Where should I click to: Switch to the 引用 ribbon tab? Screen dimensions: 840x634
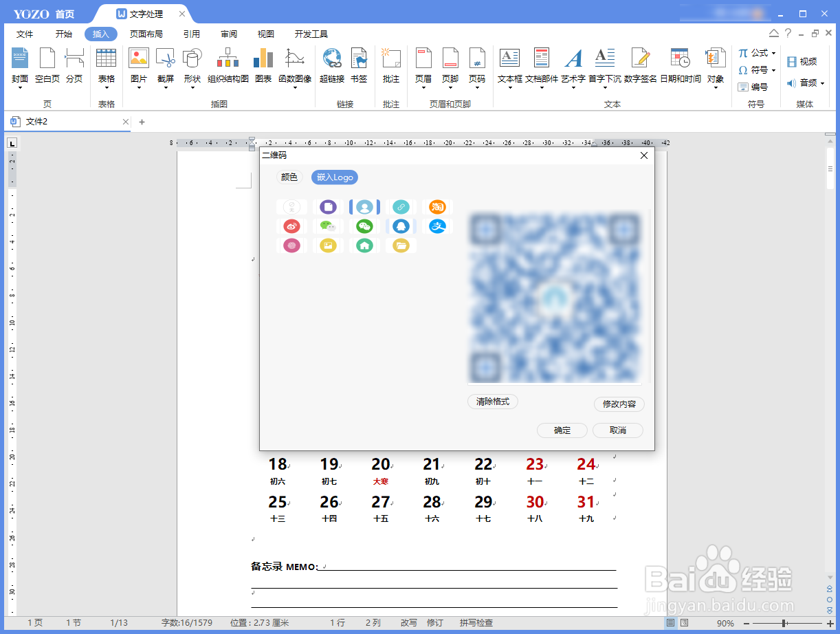(192, 34)
